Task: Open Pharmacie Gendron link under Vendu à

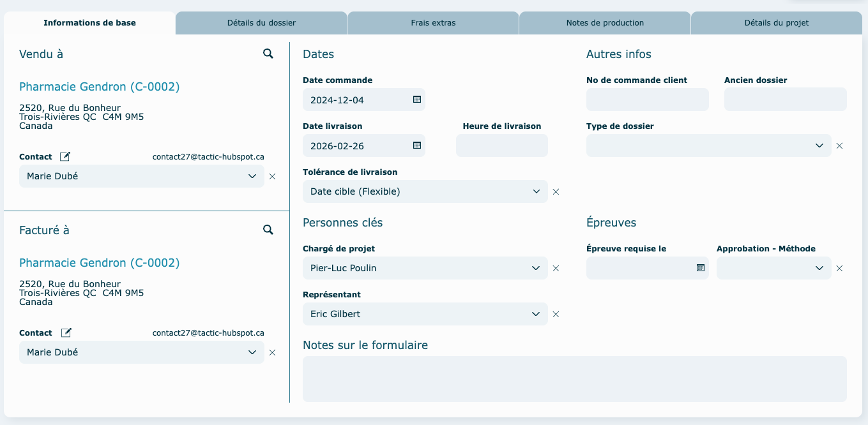Action: coord(99,87)
